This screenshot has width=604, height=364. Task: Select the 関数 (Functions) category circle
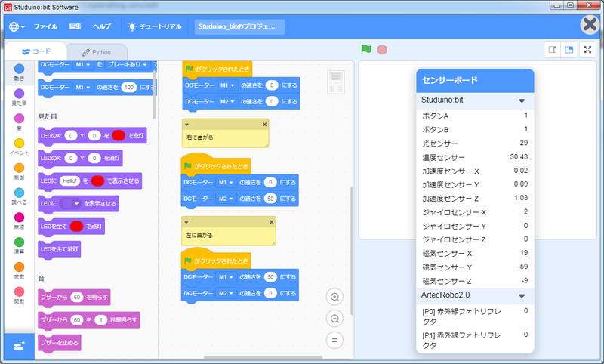pos(20,292)
